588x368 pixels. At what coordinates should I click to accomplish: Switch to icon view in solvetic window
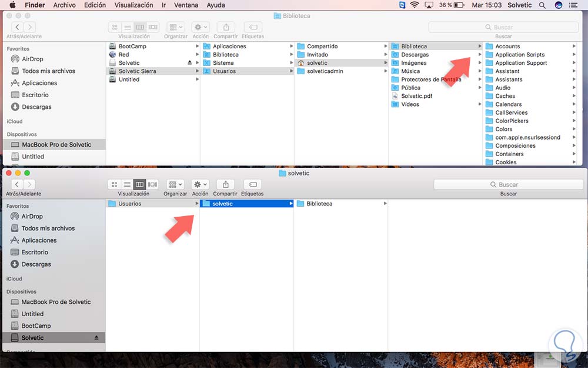115,184
